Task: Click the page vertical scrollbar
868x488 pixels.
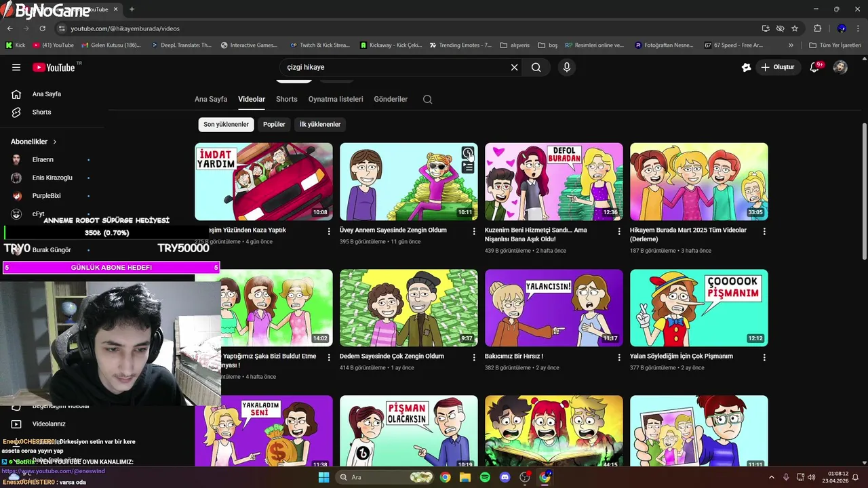Action: pyautogui.click(x=864, y=190)
